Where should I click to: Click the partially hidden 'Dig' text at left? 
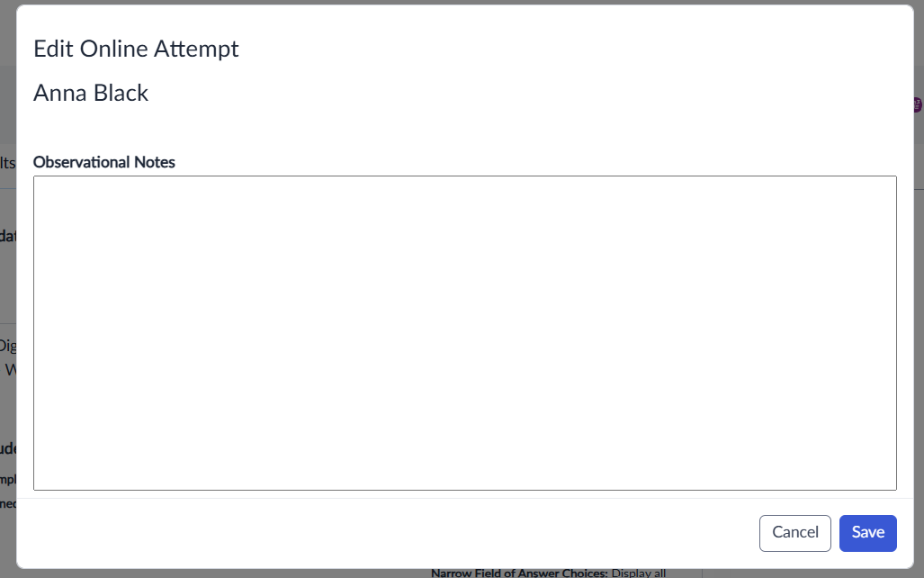click(8, 346)
